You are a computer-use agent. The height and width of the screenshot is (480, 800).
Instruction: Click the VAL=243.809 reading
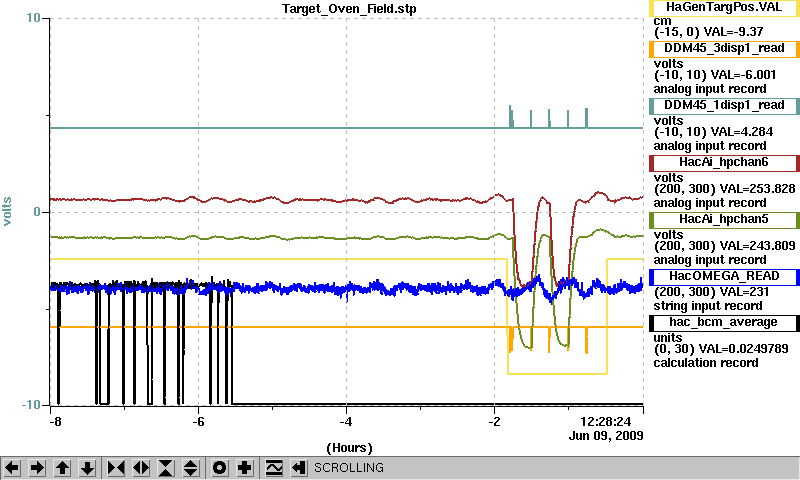click(x=757, y=246)
